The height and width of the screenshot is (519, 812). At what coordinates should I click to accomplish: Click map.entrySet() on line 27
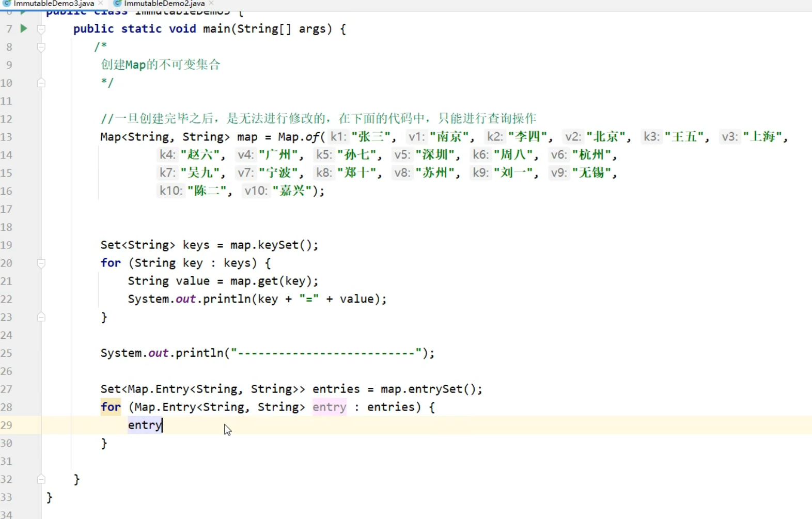[x=428, y=389]
